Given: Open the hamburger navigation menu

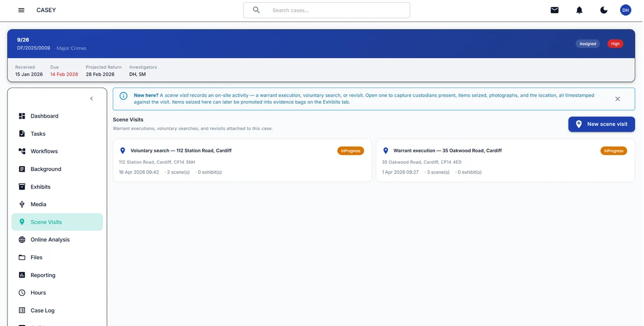Looking at the screenshot, I should [x=21, y=10].
